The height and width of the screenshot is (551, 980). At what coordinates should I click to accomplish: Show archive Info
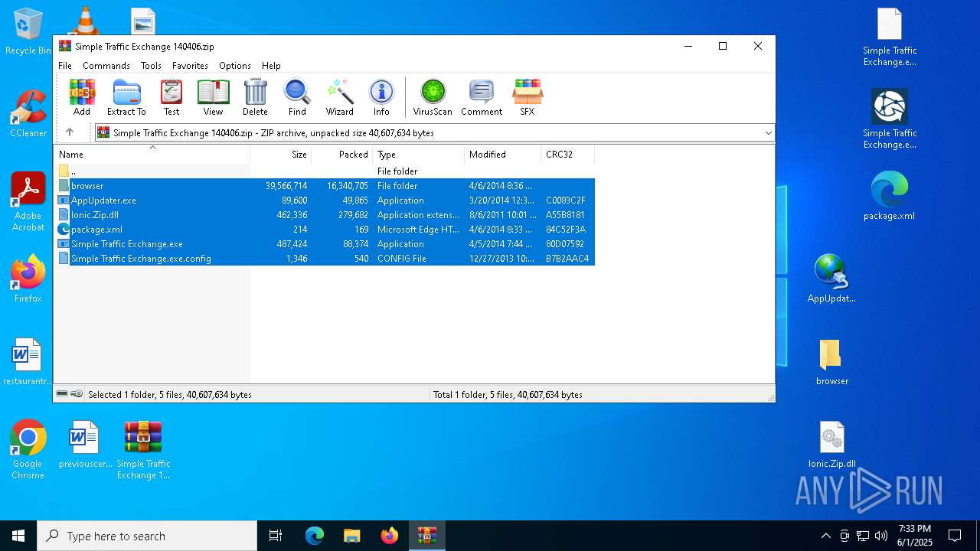click(381, 97)
